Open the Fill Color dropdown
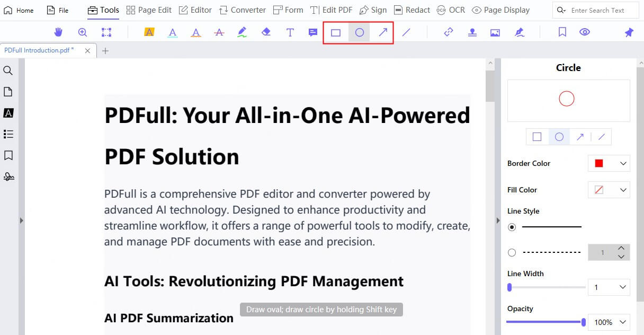 point(609,190)
